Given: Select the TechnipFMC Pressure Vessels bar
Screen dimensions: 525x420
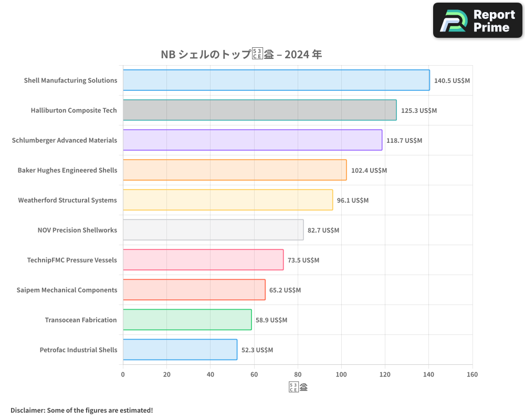Looking at the screenshot, I should [x=203, y=260].
